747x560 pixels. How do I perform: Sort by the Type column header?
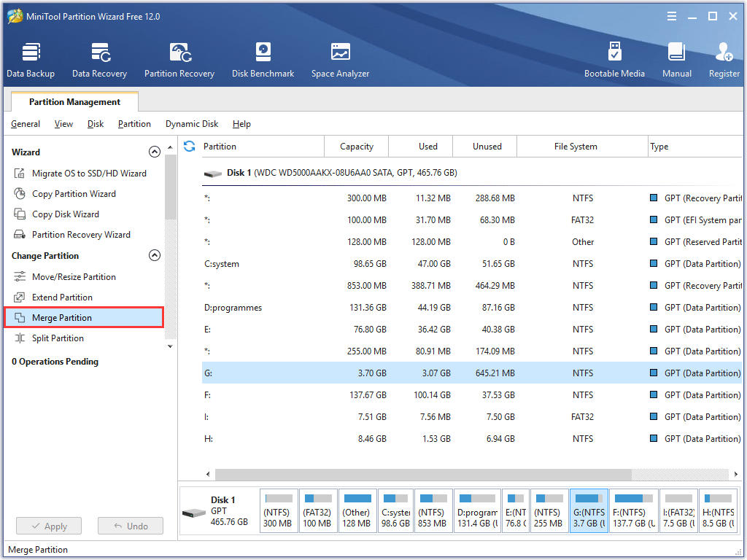point(695,146)
